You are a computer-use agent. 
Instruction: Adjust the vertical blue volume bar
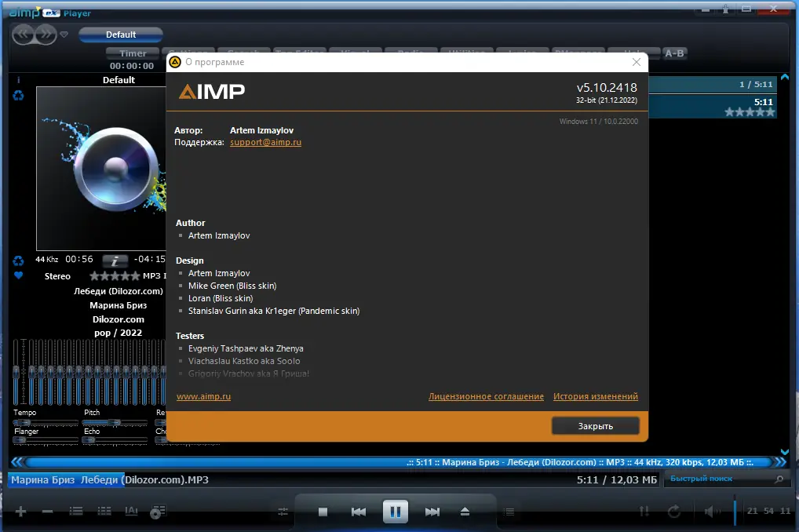(x=735, y=511)
